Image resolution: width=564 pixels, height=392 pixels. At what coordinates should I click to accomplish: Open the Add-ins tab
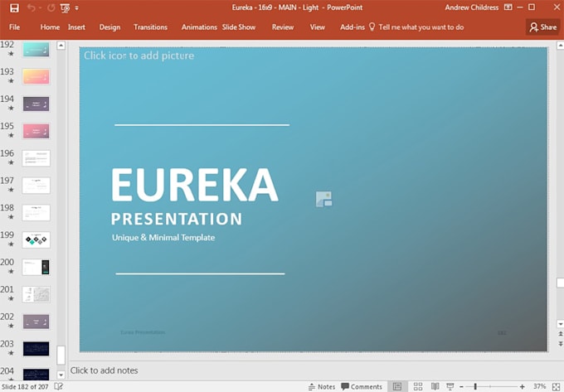pyautogui.click(x=352, y=27)
